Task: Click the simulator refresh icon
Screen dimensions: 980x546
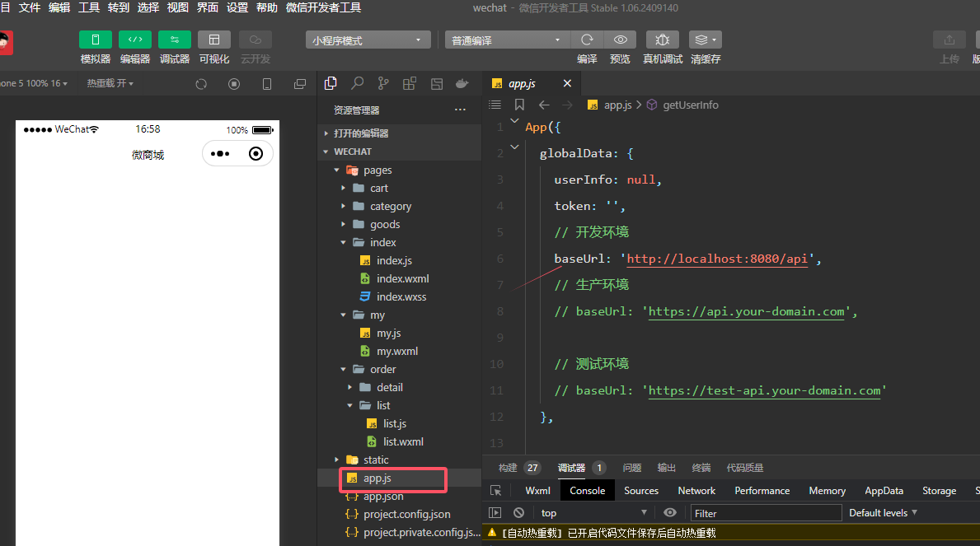Action: coord(201,84)
